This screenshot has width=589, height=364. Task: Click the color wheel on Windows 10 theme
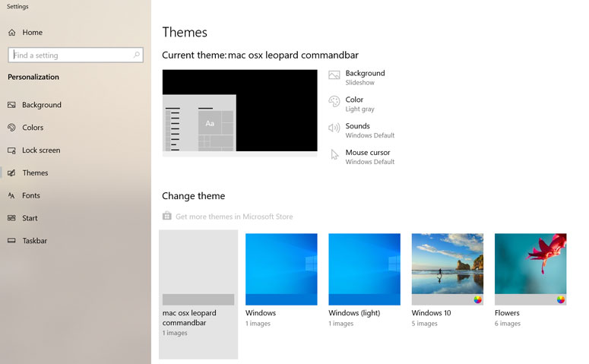point(477,299)
